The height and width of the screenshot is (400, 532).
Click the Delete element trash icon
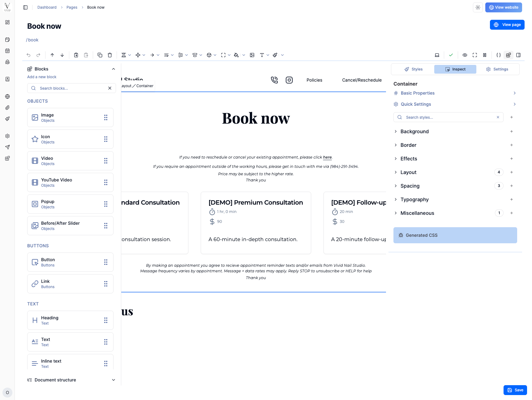point(110,55)
